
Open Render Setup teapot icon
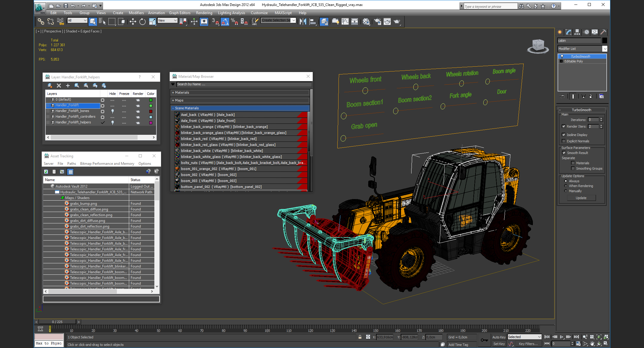378,21
